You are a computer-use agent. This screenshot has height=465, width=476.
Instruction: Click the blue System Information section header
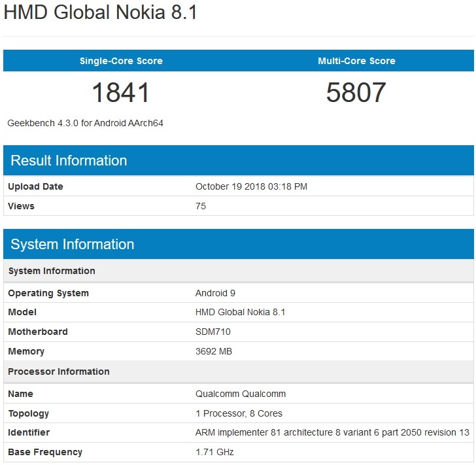[73, 245]
